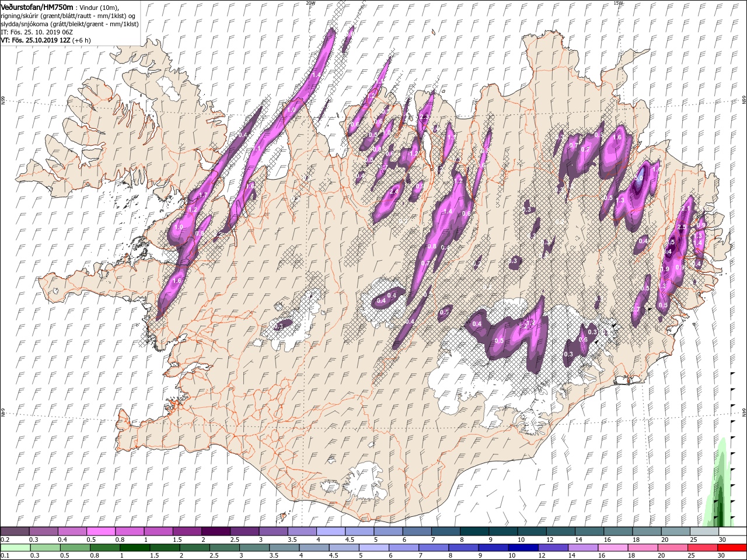This screenshot has height=560, width=747.
Task: Click the 'rigning/skúrir' description line in header
Action: [68, 15]
